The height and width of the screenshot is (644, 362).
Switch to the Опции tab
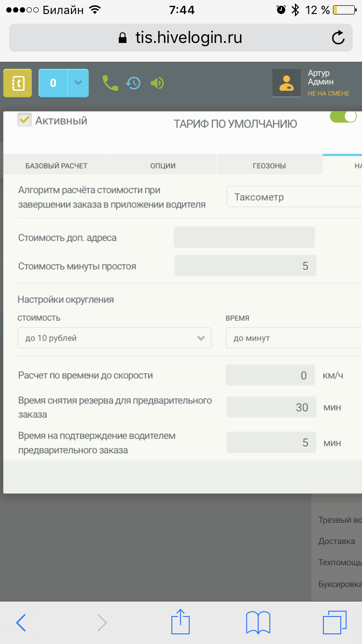[x=163, y=166]
